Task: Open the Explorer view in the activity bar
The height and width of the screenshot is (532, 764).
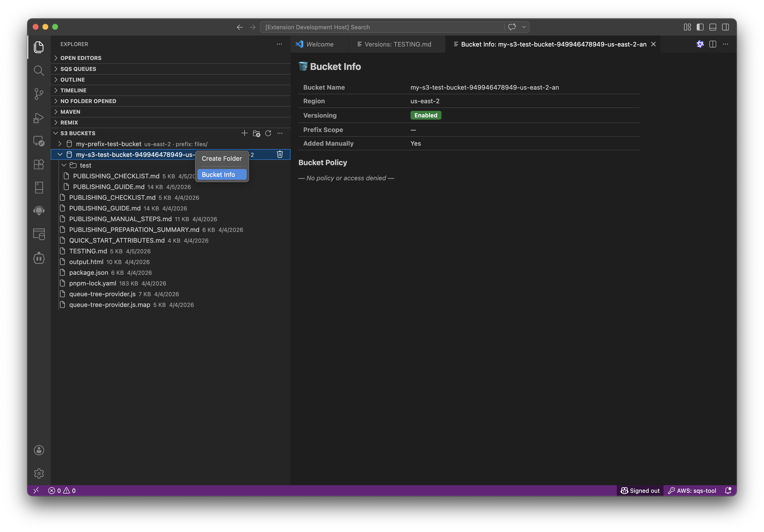Action: pyautogui.click(x=39, y=47)
